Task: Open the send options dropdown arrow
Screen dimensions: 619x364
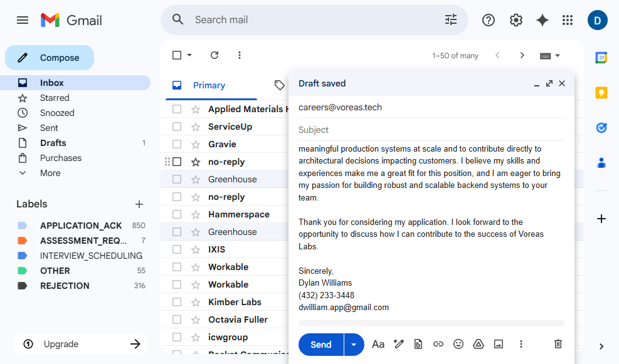Action: point(354,345)
